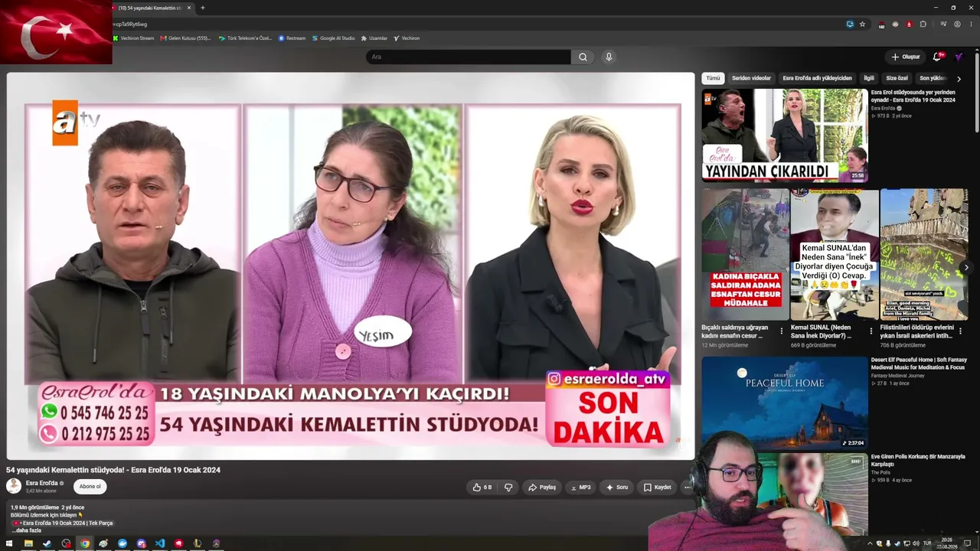Open Visual Studio Code from the taskbar
980x551 pixels.
pyautogui.click(x=160, y=543)
